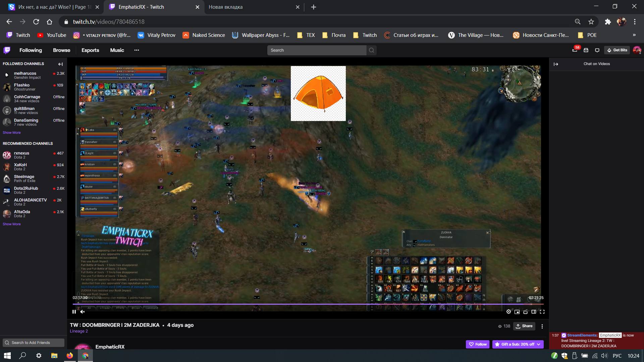This screenshot has width=644, height=362.
Task: Switch to theatre mode
Action: pos(534,312)
